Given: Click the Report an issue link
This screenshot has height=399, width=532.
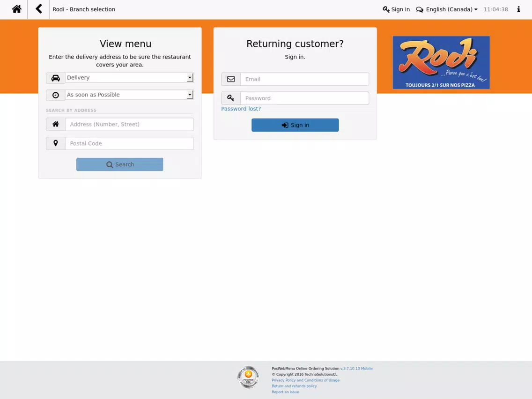Looking at the screenshot, I should 285,392.
